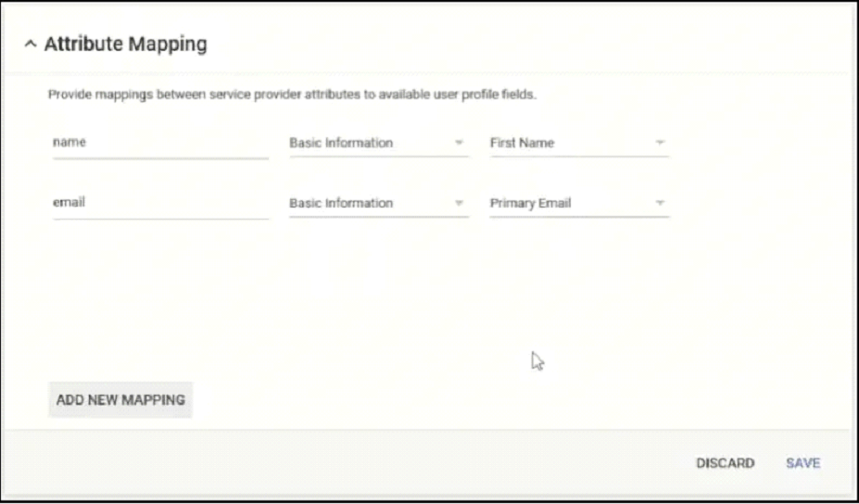Collapse the Attribute Mapping section chevron
Image resolution: width=859 pixels, height=504 pixels.
pos(31,44)
